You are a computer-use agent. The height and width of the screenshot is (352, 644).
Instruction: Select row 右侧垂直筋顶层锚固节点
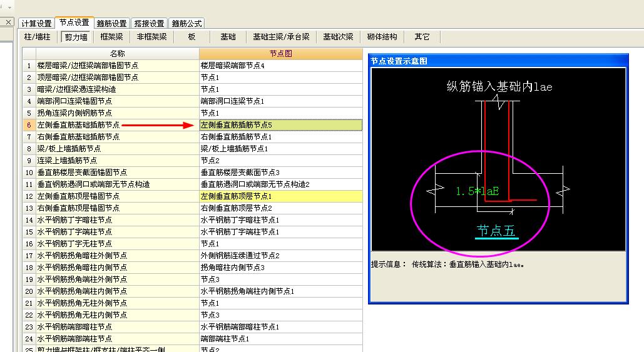(118, 208)
